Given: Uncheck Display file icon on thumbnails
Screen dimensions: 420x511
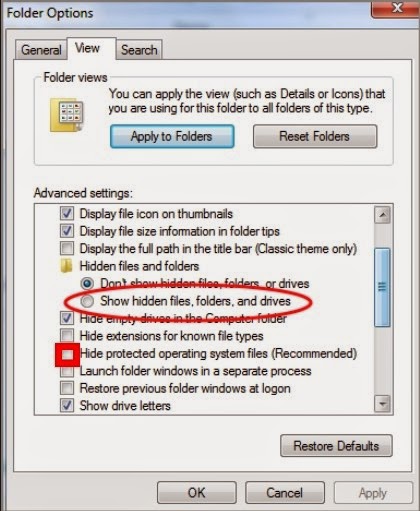Looking at the screenshot, I should pyautogui.click(x=67, y=213).
